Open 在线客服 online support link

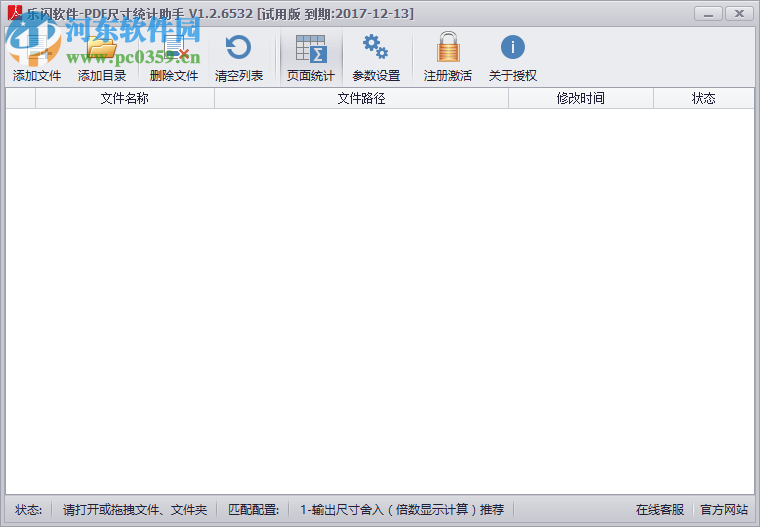[x=660, y=510]
